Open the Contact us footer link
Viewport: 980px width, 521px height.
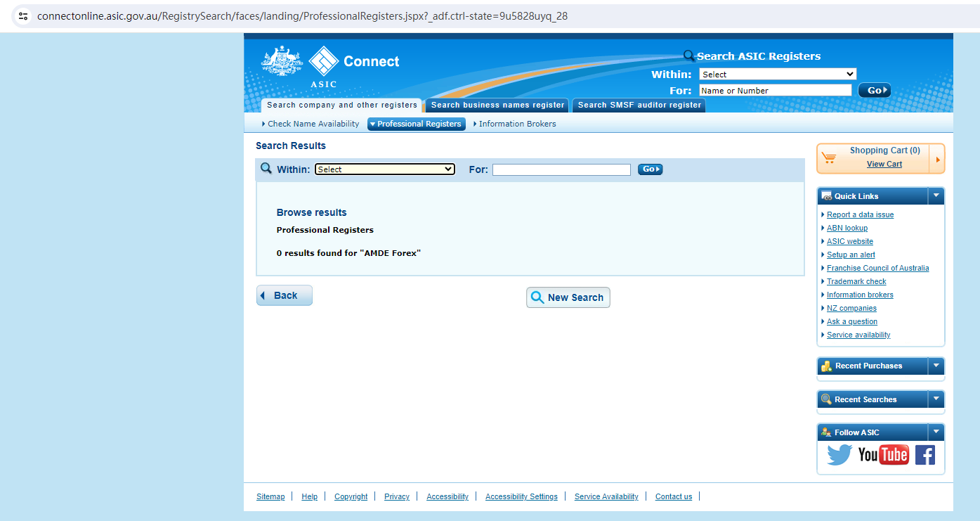tap(674, 496)
